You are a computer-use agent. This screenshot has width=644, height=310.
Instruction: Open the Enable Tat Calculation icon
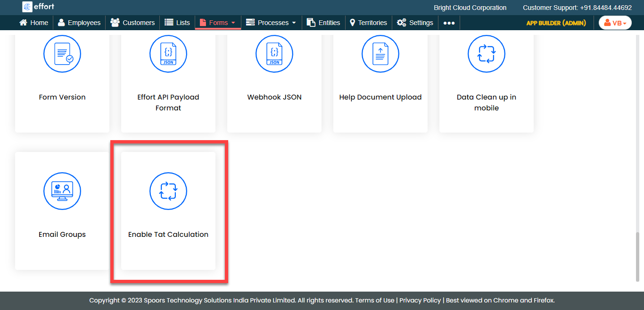point(168,191)
